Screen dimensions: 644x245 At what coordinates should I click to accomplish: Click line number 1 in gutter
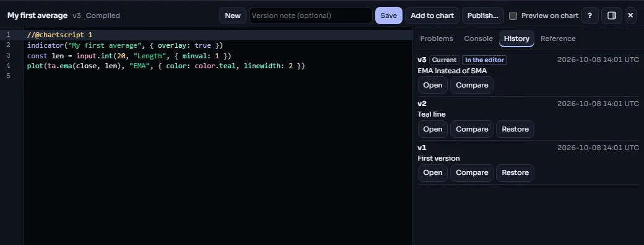[8, 35]
